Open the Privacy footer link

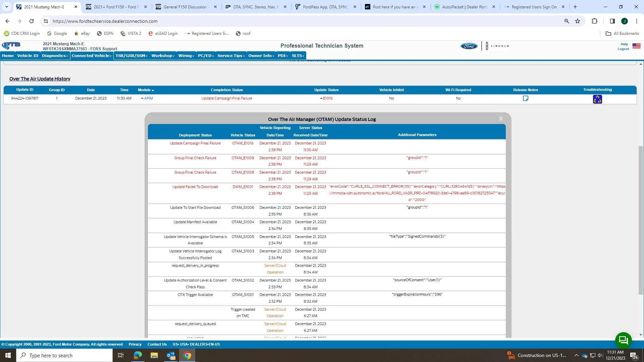(135, 344)
